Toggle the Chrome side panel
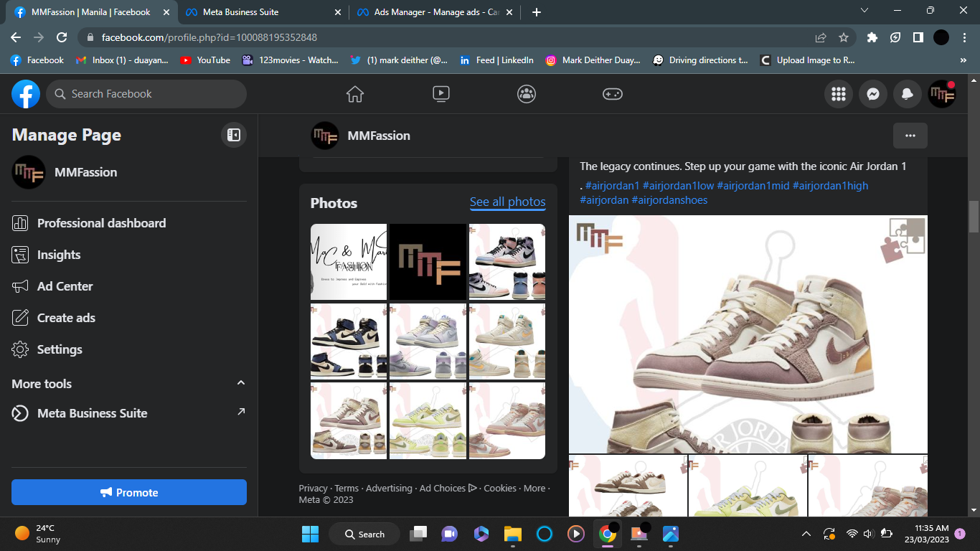This screenshot has width=980, height=551. point(918,37)
